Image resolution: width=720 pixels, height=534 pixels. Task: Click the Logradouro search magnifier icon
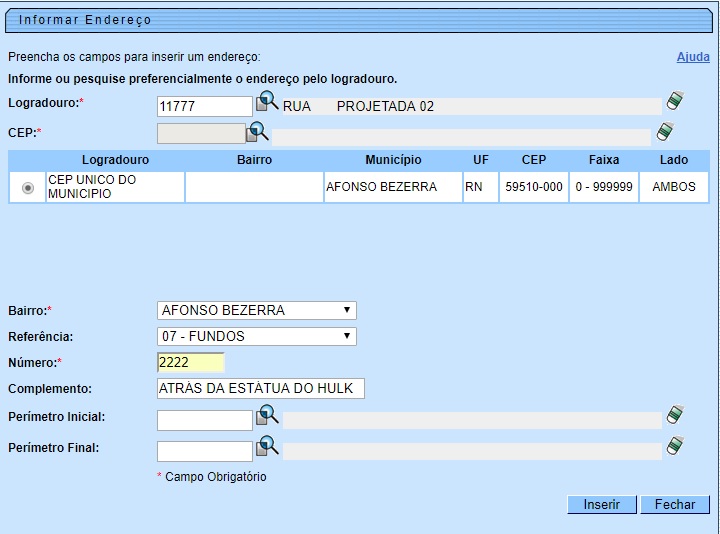pyautogui.click(x=267, y=102)
